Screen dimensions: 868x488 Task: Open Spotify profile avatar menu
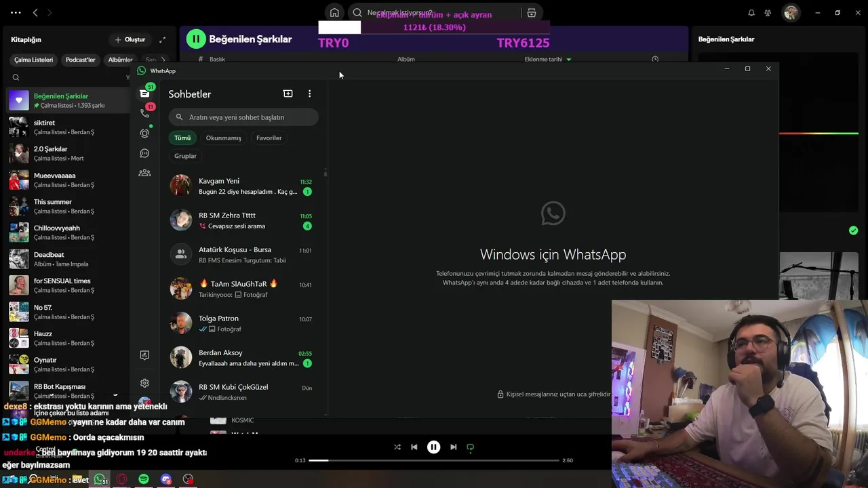coord(791,12)
